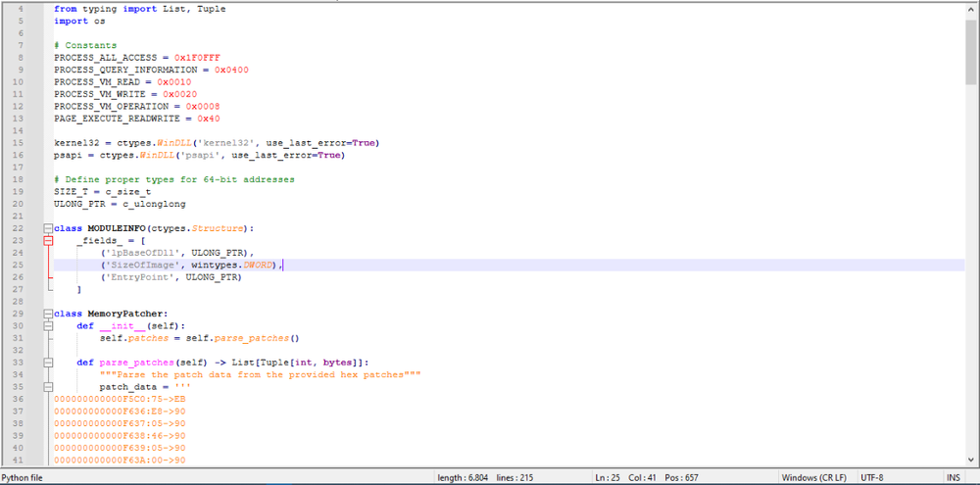Select line 8 via its line number
This screenshot has width=980, height=485.
click(20, 58)
